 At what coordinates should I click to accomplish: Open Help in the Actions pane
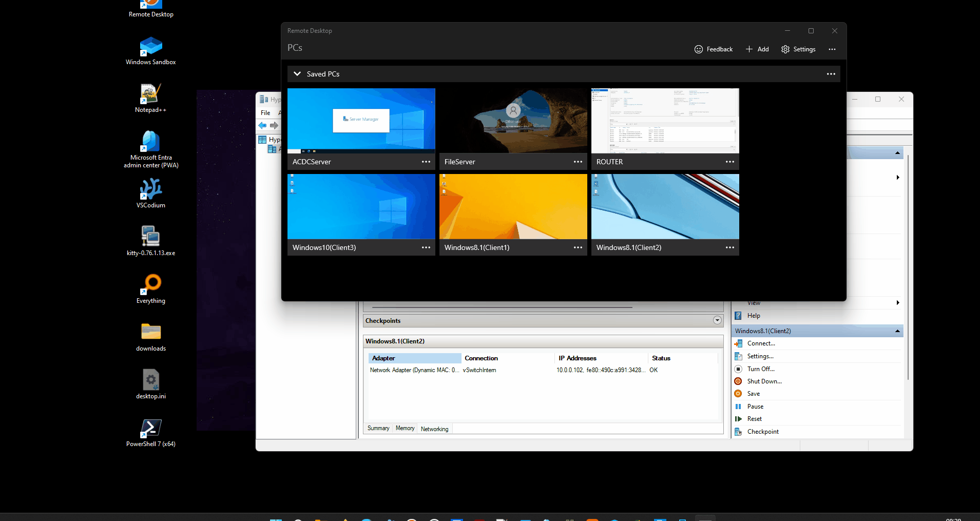(754, 316)
